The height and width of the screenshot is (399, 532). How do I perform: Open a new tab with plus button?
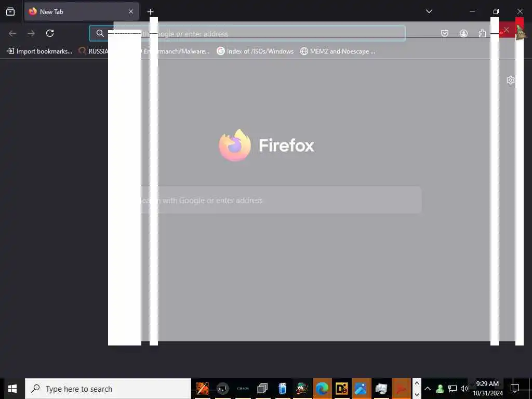(150, 12)
